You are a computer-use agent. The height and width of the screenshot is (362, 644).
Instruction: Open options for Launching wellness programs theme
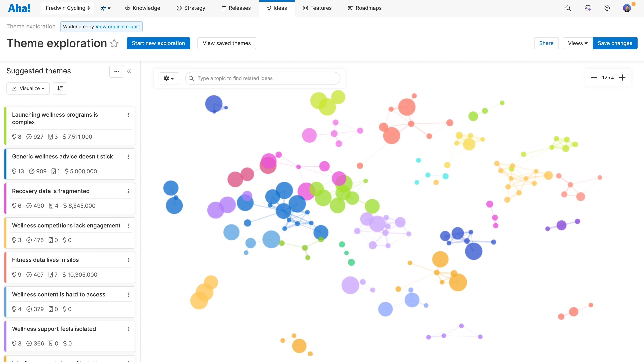(x=129, y=115)
